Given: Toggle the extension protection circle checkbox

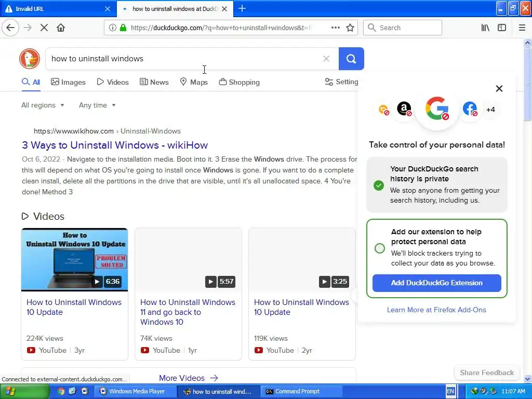Looking at the screenshot, I should click(x=380, y=248).
